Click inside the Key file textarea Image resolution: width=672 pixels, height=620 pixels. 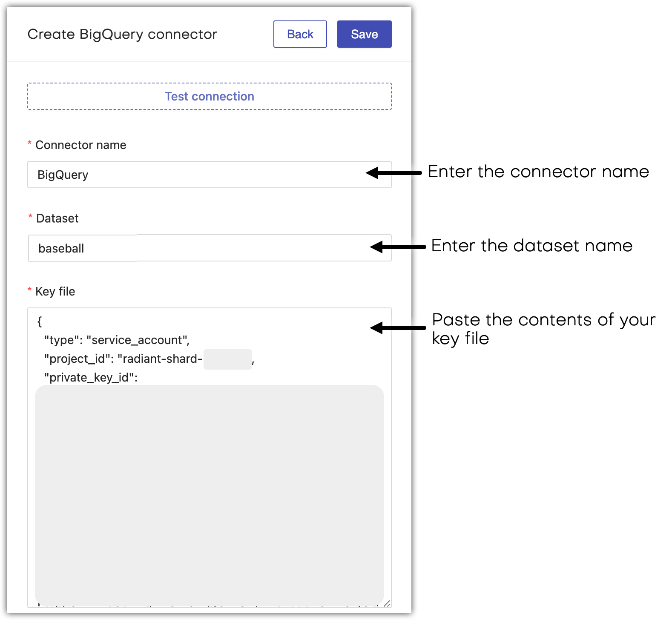pos(210,458)
